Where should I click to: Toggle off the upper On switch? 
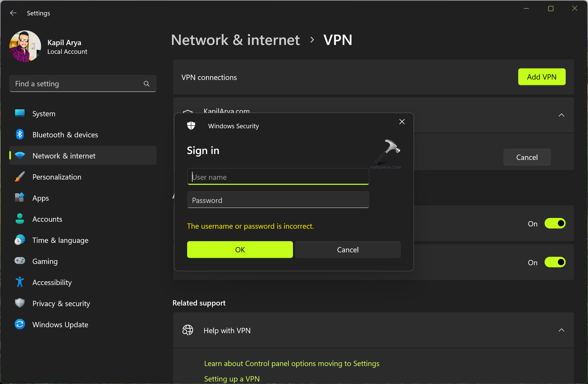coord(555,223)
